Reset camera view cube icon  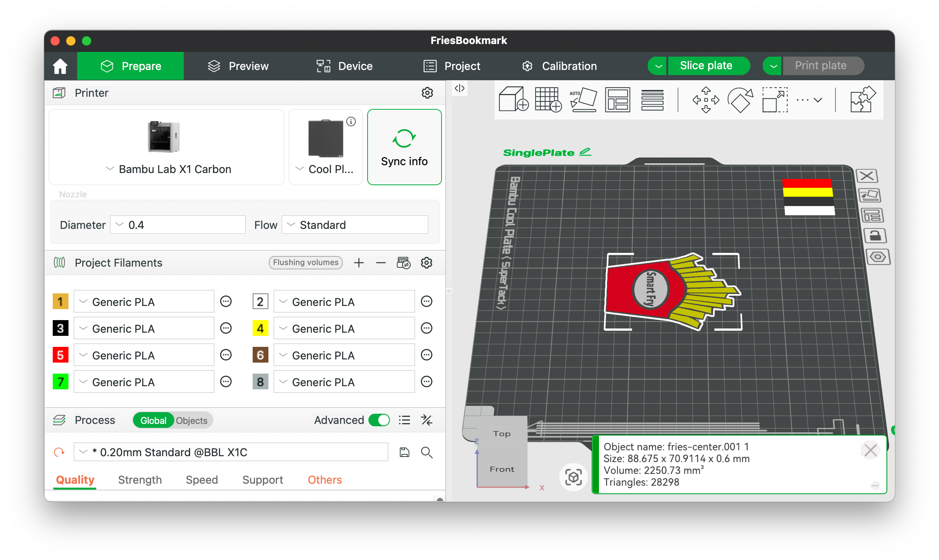click(x=573, y=477)
